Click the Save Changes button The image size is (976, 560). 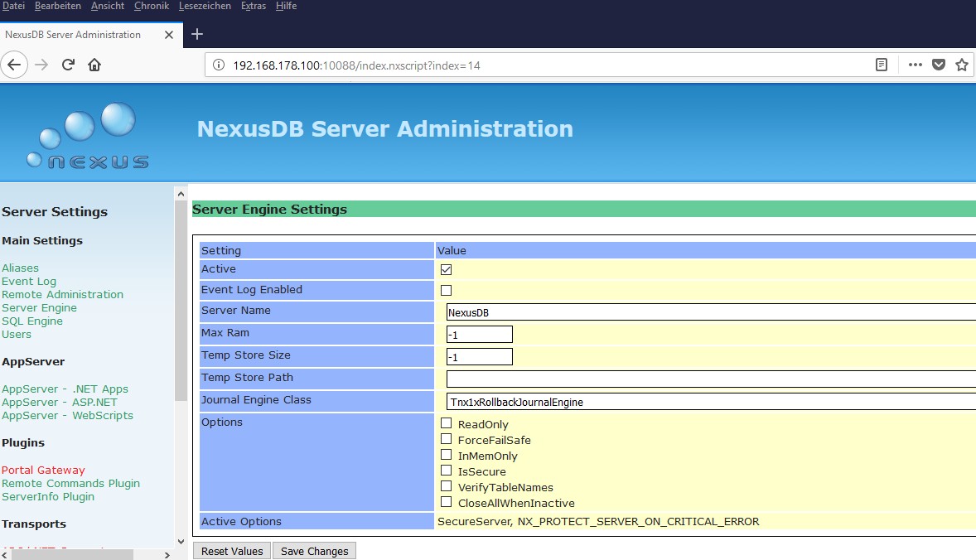(314, 551)
